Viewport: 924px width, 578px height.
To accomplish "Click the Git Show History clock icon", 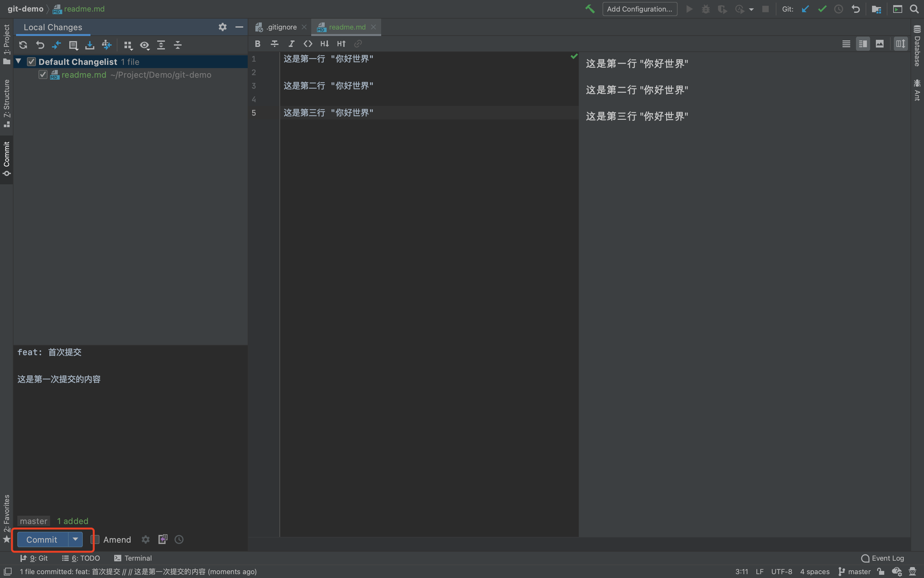I will pos(838,9).
